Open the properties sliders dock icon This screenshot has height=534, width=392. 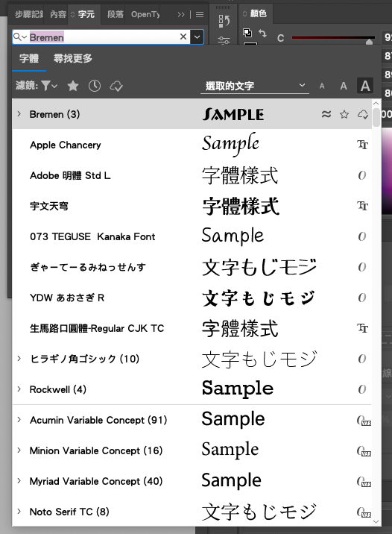(224, 41)
